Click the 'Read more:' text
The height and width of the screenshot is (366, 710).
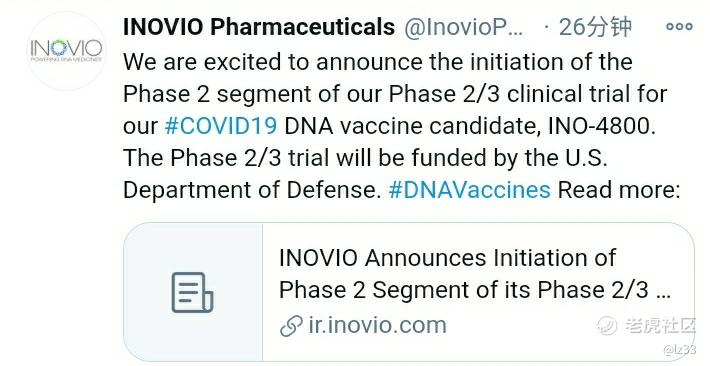point(619,190)
